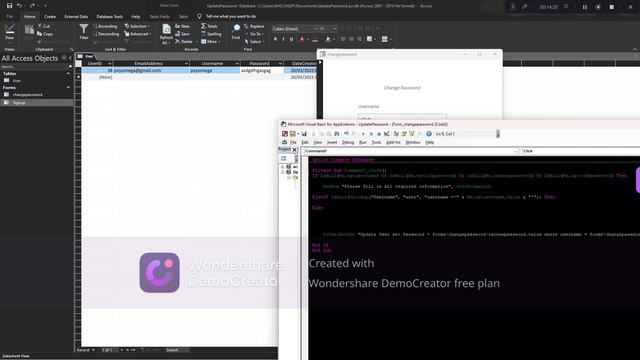Click the Save icon in VBA toolbar
Viewport: 640px width, 360px height.
(304, 134)
